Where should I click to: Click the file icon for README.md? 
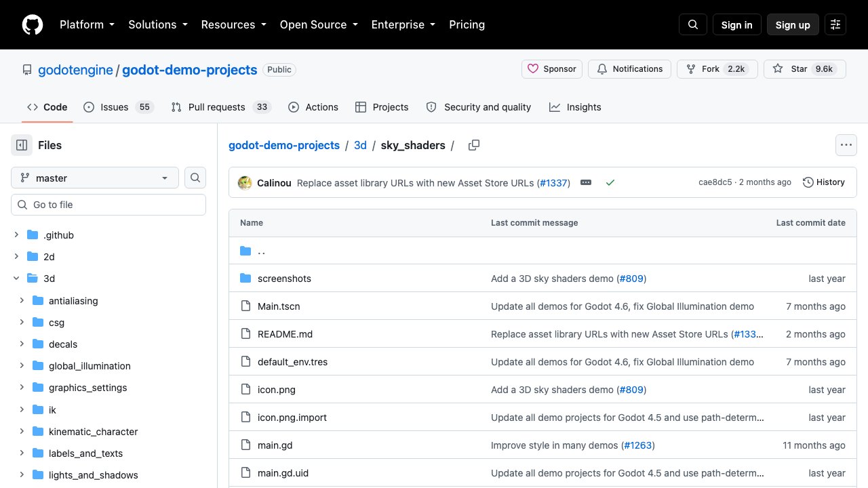(x=245, y=334)
